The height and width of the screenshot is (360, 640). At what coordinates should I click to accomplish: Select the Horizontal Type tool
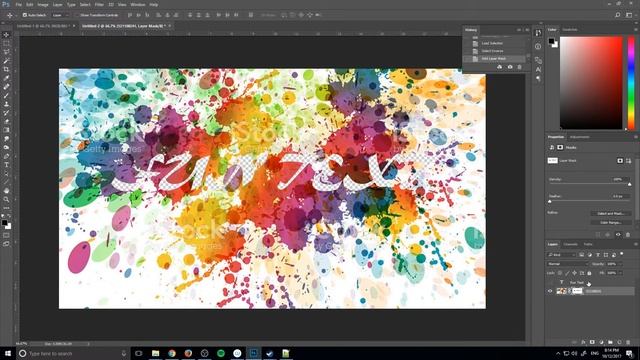(x=6, y=165)
